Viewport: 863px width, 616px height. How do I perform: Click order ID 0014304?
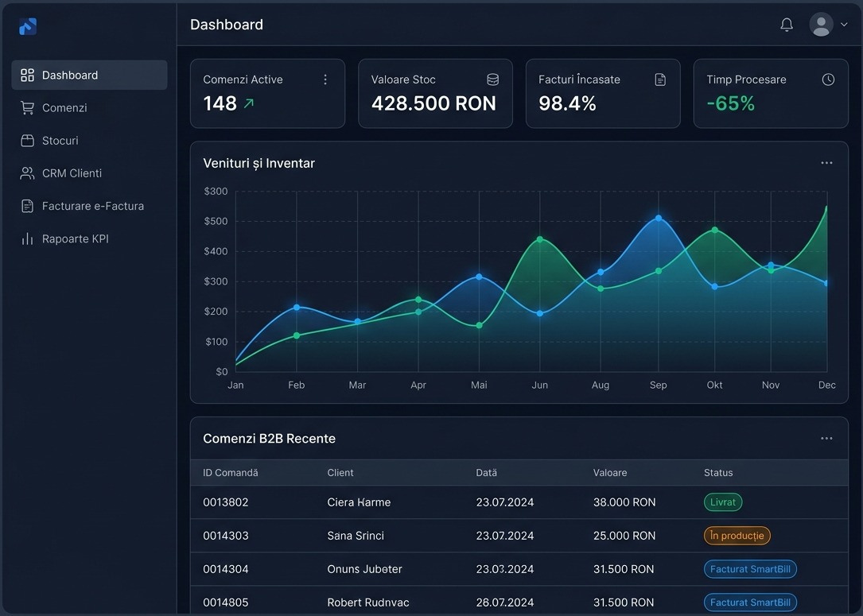pos(226,569)
